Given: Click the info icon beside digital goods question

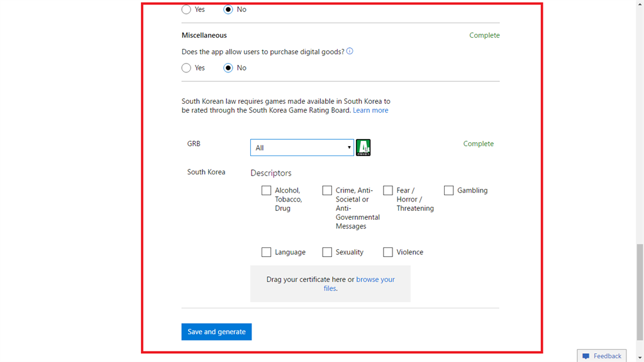Looking at the screenshot, I should 350,51.
